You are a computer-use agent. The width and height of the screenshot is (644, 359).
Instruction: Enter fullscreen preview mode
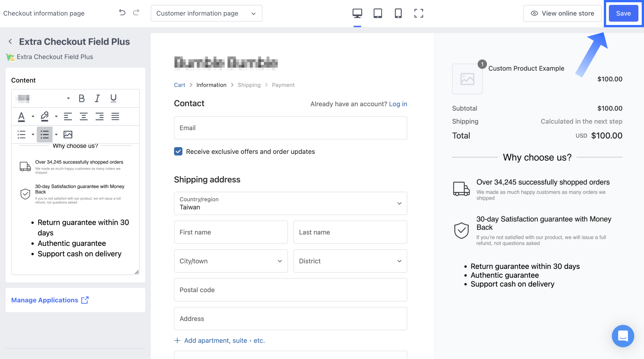pos(418,13)
